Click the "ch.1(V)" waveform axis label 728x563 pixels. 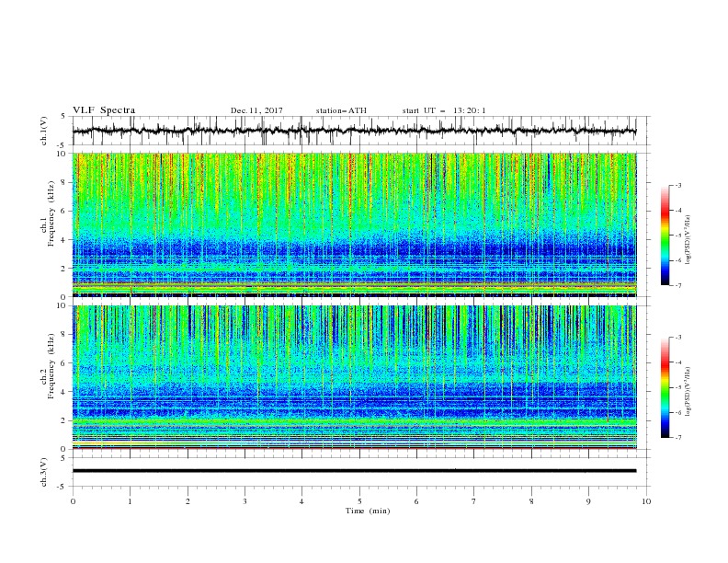tap(44, 131)
